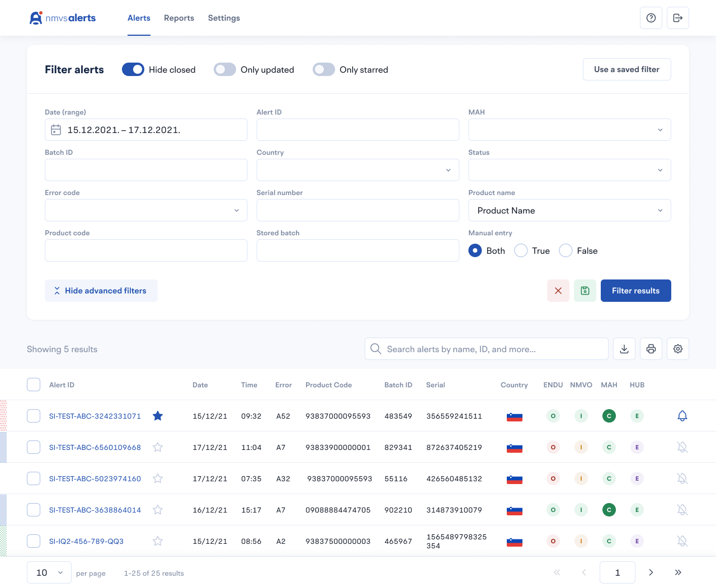Click the help question mark icon
Viewport: 716px width, 588px height.
tap(651, 18)
